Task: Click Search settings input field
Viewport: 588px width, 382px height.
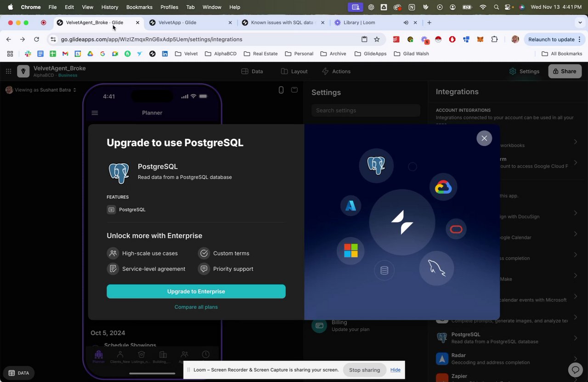Action: (366, 110)
